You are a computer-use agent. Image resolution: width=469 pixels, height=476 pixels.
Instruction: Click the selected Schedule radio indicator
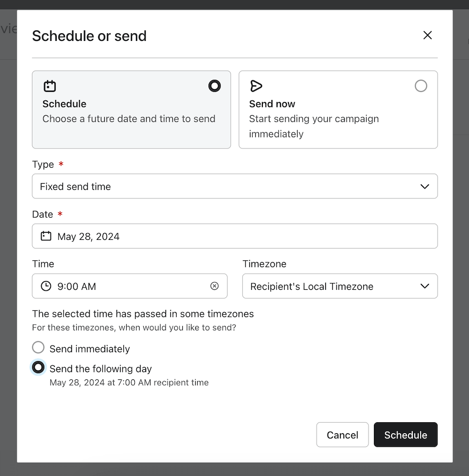point(214,86)
